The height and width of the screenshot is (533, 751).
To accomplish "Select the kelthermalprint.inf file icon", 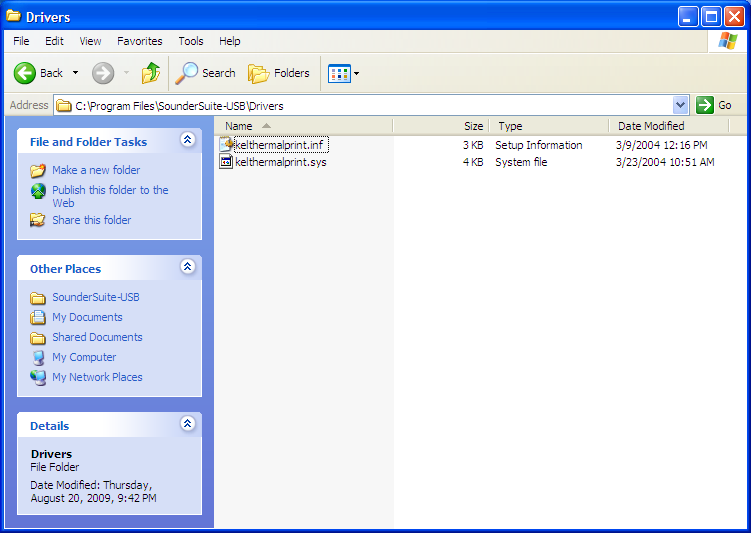I will pos(226,145).
